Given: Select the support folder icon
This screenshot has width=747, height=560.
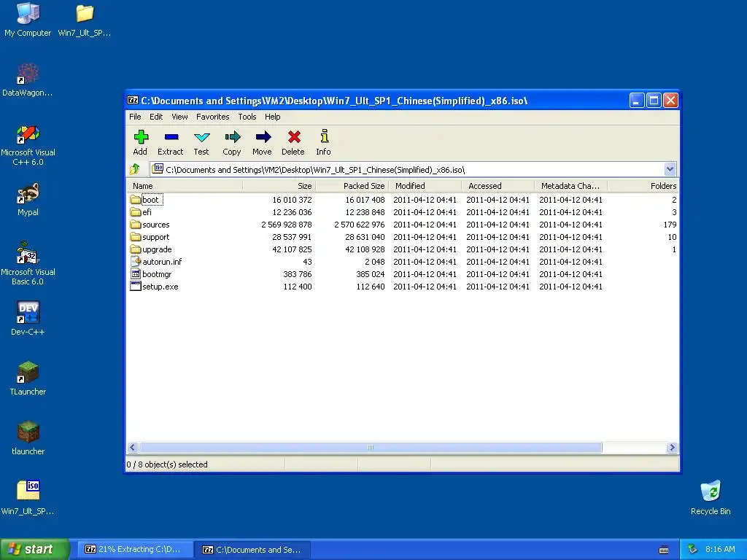Looking at the screenshot, I should [x=135, y=237].
